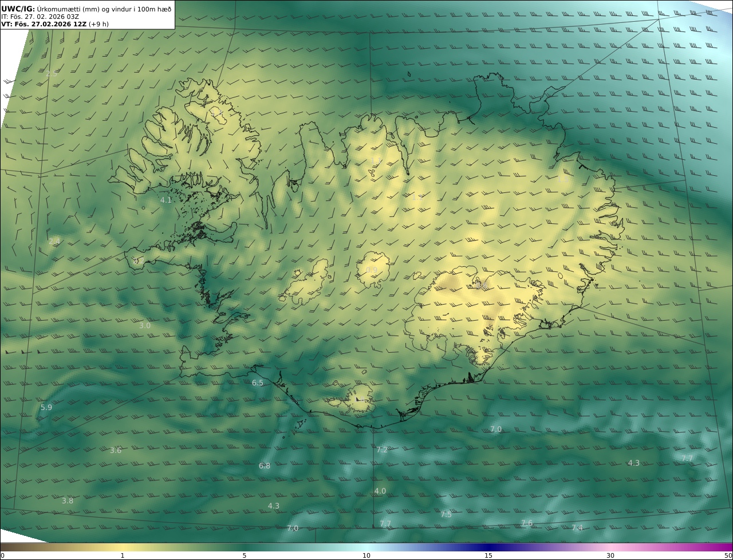Click the IT initialization time line
The image size is (733, 560).
40,17
